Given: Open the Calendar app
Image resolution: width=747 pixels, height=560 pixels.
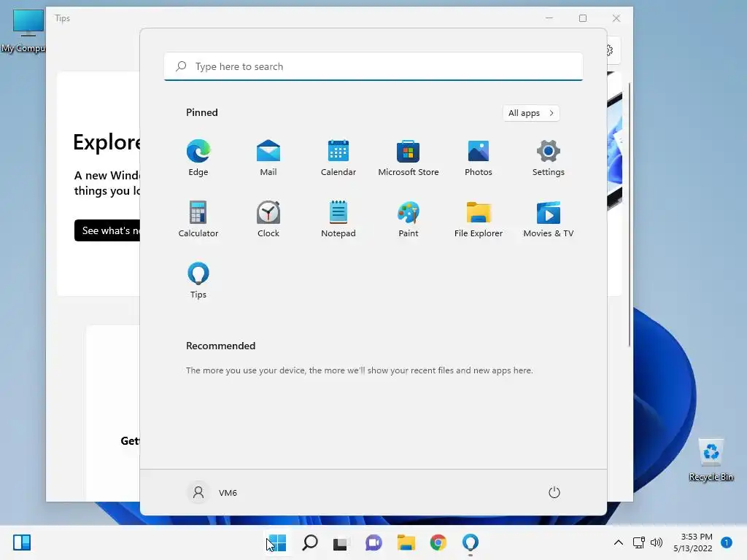Looking at the screenshot, I should pyautogui.click(x=338, y=158).
